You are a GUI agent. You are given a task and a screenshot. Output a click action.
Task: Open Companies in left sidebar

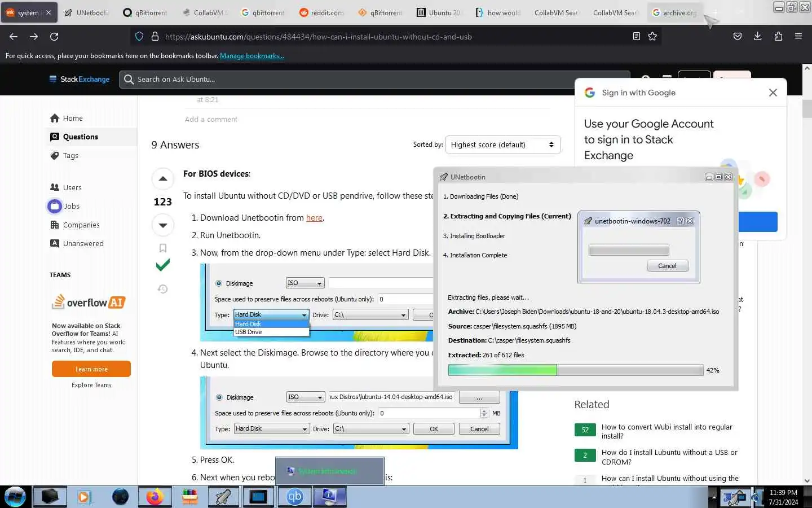(75, 225)
